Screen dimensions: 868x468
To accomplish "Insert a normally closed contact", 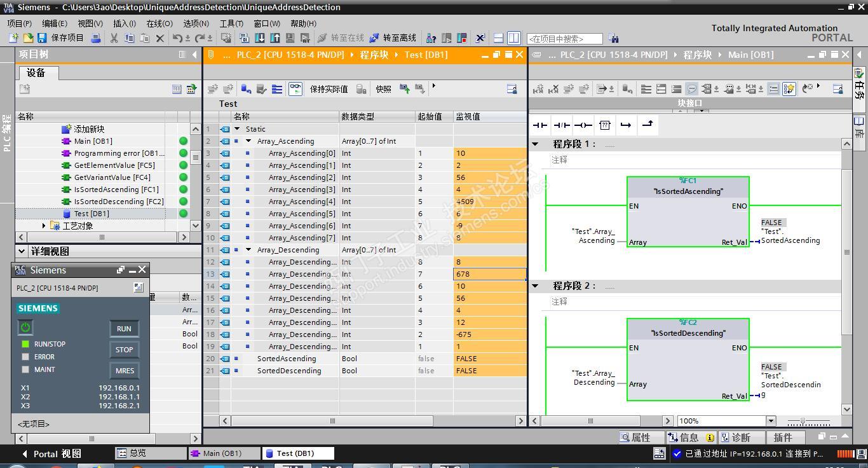I will (562, 125).
